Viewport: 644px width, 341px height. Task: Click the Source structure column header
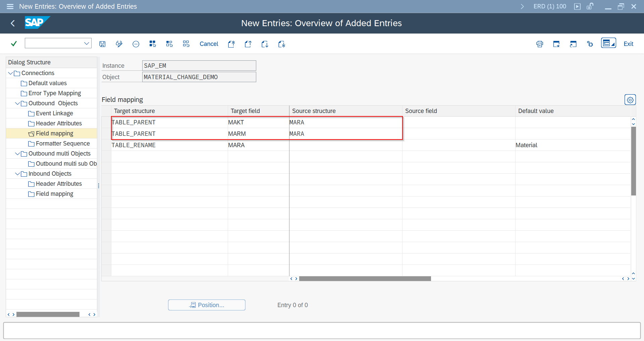346,111
